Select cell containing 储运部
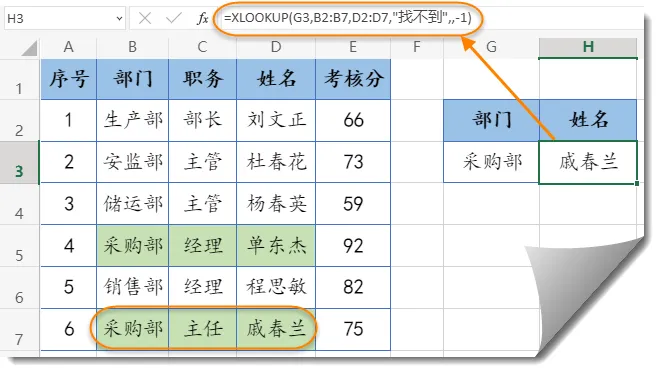659x372 pixels. pos(132,203)
